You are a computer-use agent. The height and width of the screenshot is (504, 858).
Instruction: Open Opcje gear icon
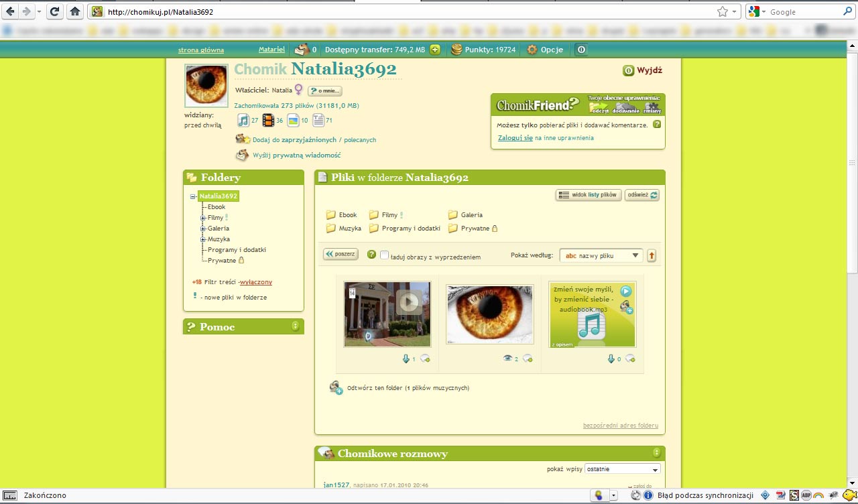click(x=532, y=50)
